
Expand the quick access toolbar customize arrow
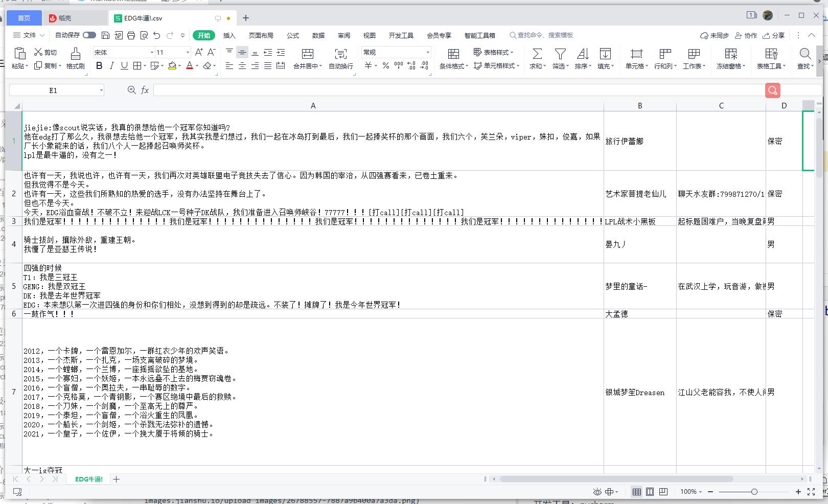point(183,35)
